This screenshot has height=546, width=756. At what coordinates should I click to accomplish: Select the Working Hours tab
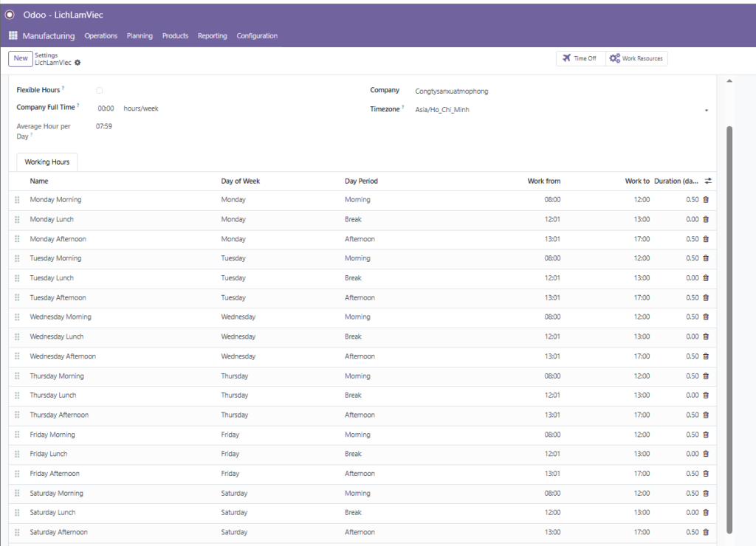coord(47,162)
